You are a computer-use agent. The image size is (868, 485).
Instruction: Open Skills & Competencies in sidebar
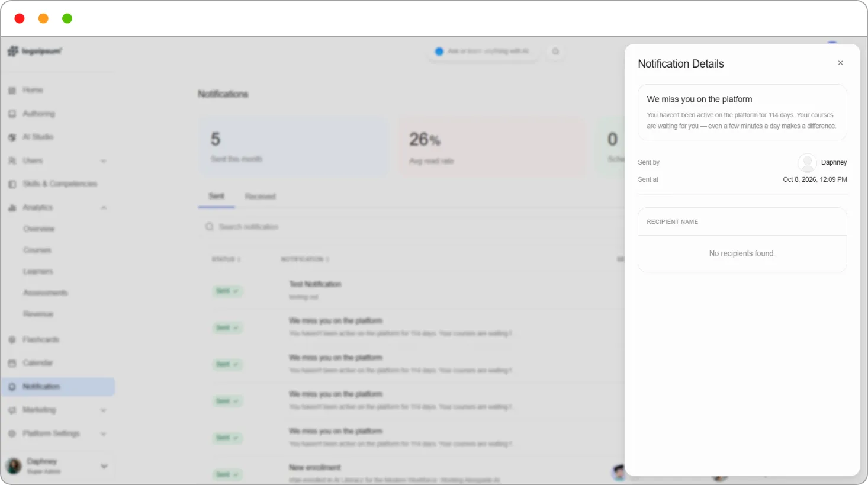pos(60,184)
